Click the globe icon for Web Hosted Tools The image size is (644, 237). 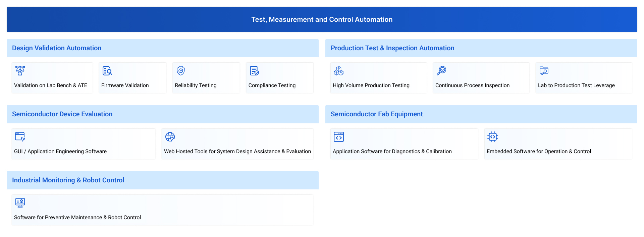pos(170,137)
